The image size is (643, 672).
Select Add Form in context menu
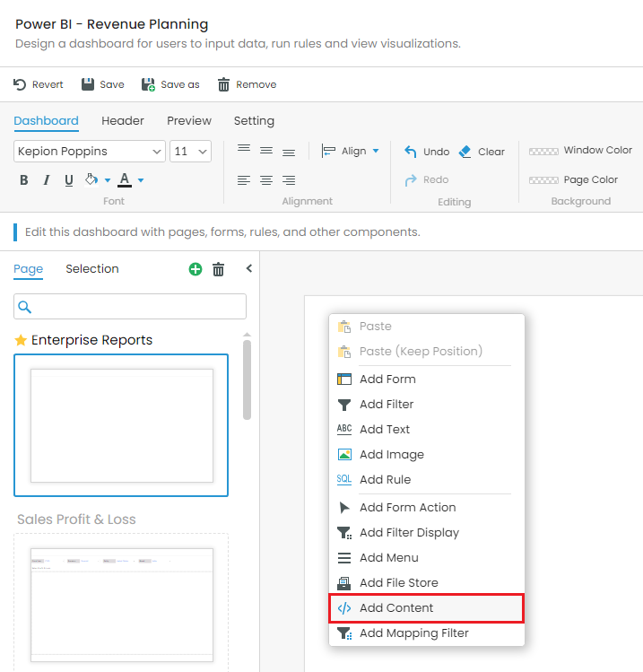[387, 380]
